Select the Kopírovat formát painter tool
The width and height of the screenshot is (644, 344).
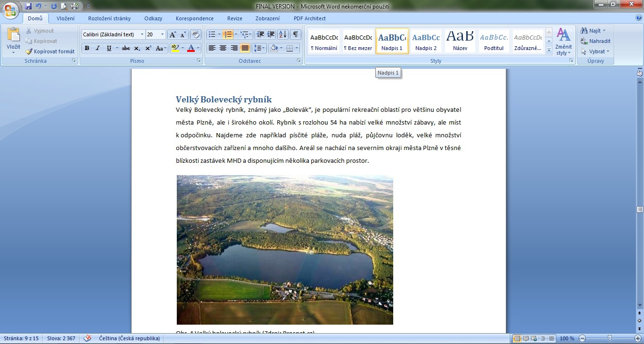click(x=50, y=51)
